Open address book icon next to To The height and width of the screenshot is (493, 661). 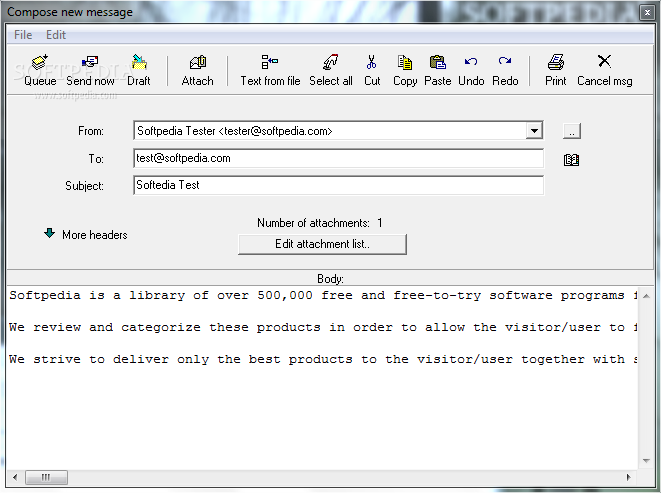[571, 160]
